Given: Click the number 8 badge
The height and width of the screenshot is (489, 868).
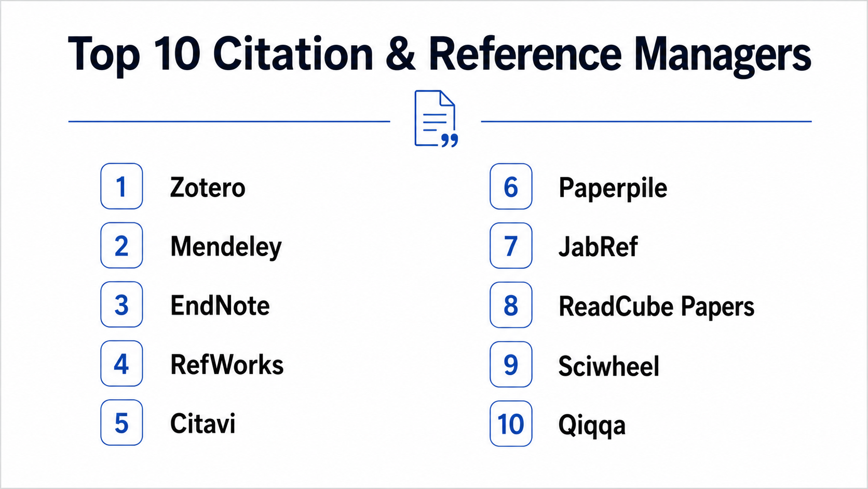Looking at the screenshot, I should (x=511, y=305).
